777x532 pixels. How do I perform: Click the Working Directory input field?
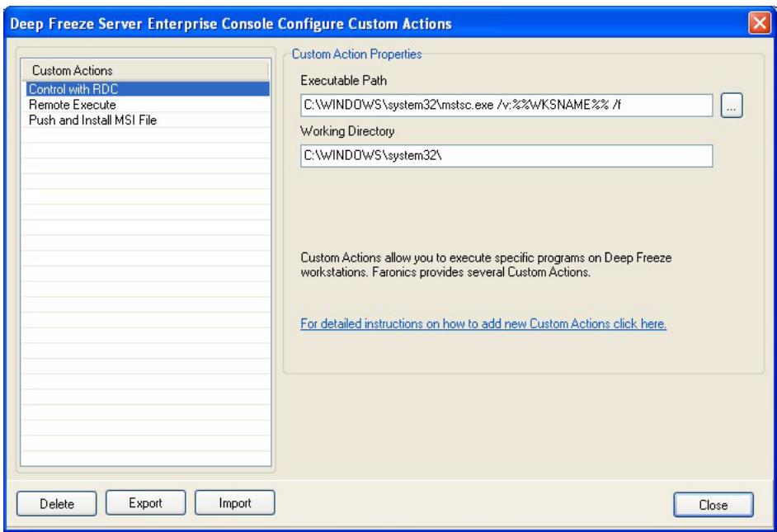click(506, 156)
